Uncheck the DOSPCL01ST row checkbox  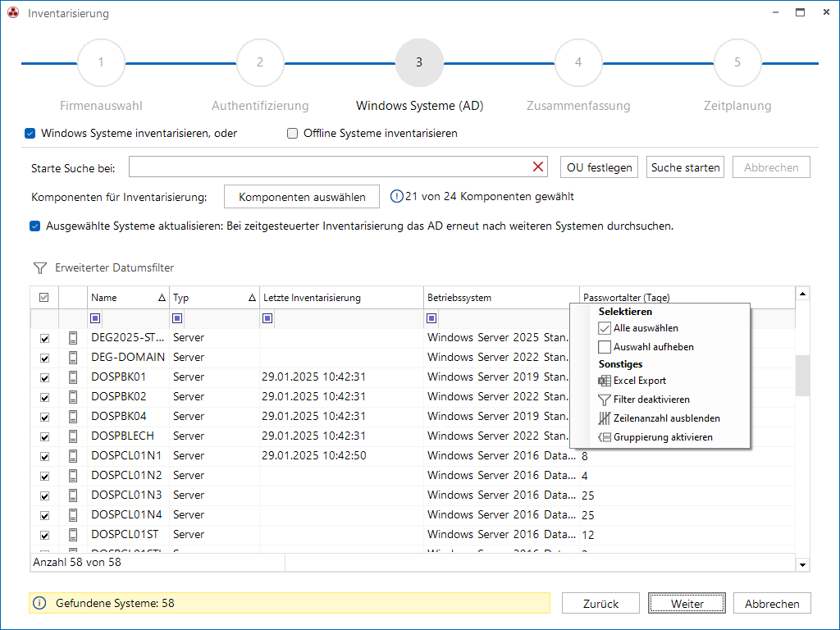coord(44,536)
